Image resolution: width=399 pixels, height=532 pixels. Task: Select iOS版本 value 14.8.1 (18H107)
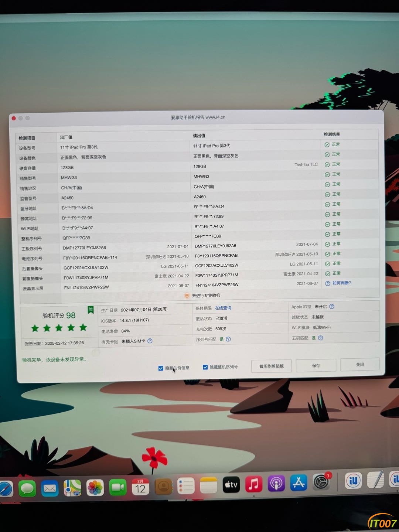pyautogui.click(x=134, y=320)
